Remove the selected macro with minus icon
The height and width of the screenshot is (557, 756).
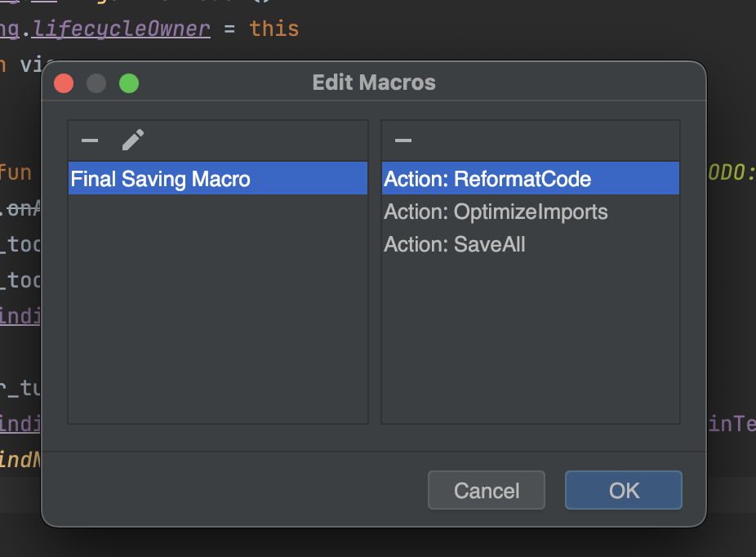coord(90,140)
